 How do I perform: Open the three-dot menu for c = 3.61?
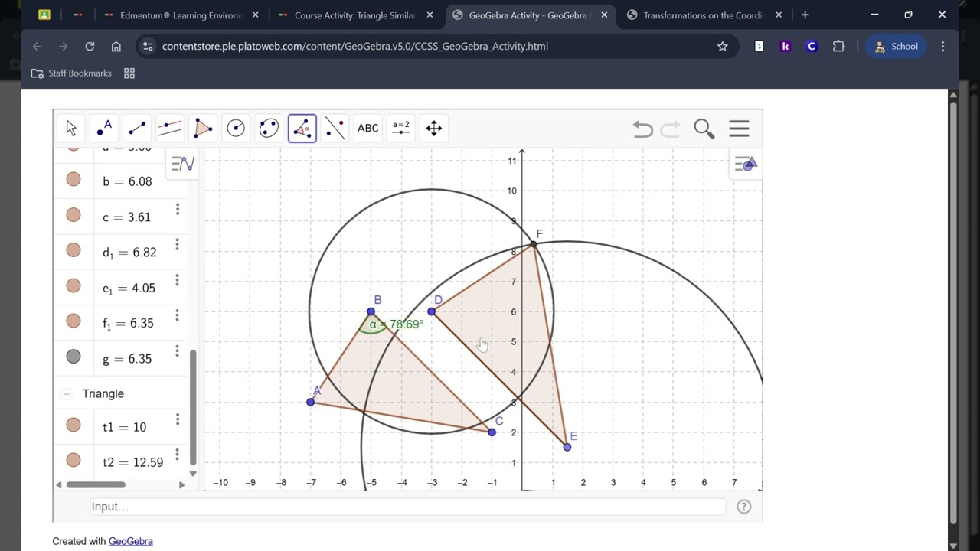tap(178, 209)
